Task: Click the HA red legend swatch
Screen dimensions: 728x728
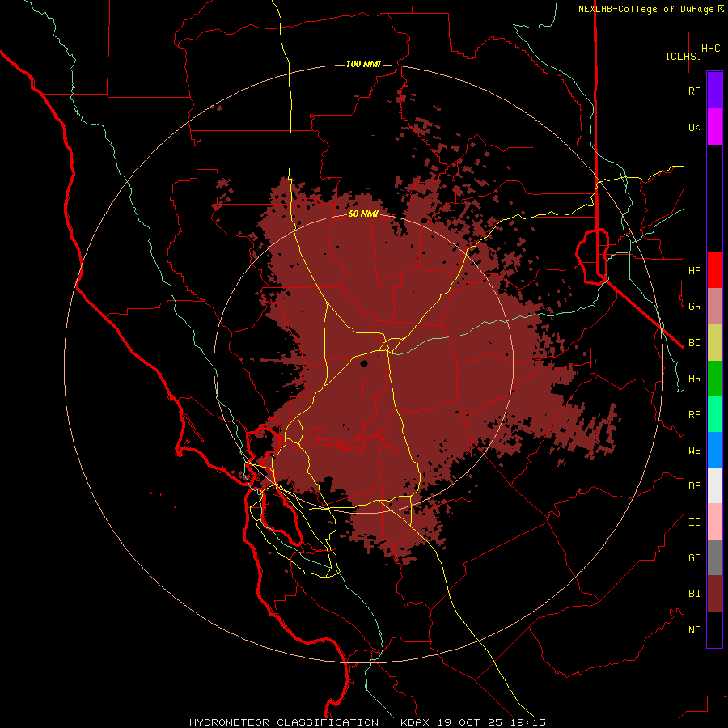Action: click(x=714, y=270)
